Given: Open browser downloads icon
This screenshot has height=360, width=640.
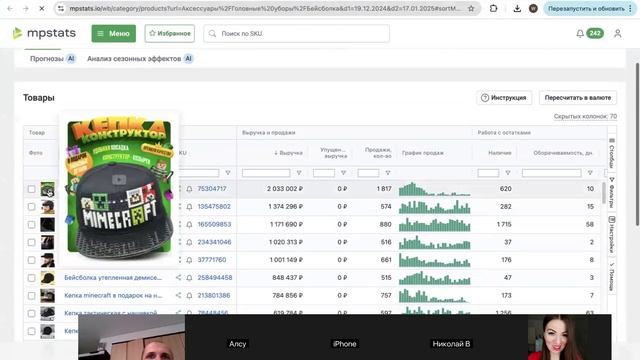Looking at the screenshot, I should (x=517, y=8).
